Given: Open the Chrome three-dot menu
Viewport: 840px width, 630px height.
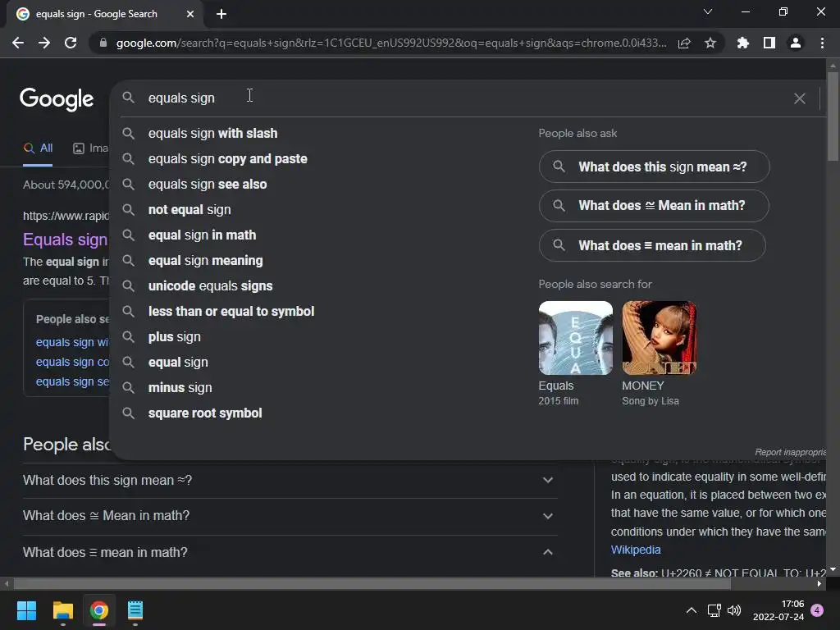Looking at the screenshot, I should coord(822,43).
